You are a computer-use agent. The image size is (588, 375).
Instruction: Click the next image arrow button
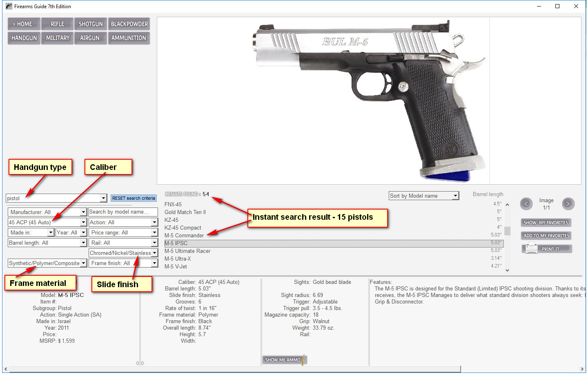click(568, 204)
